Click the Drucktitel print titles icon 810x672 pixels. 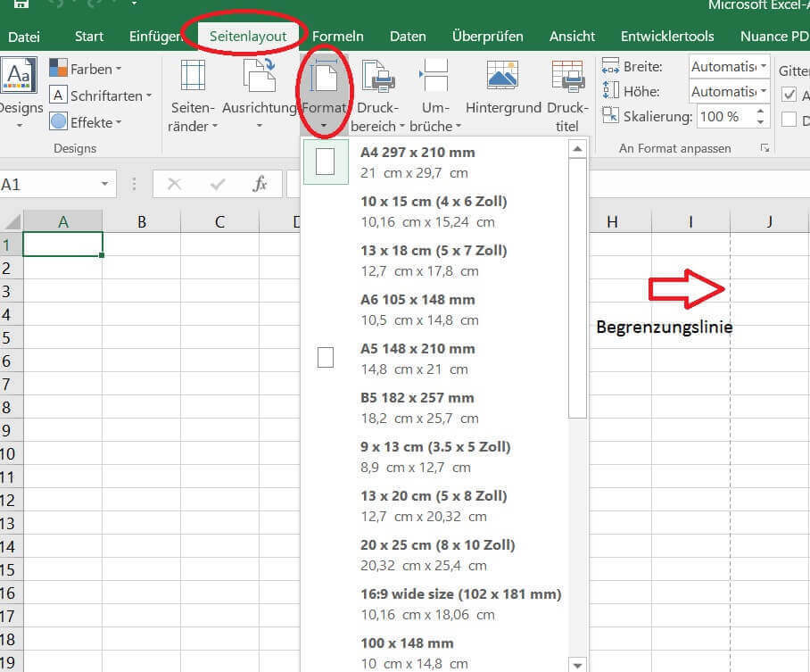[567, 76]
